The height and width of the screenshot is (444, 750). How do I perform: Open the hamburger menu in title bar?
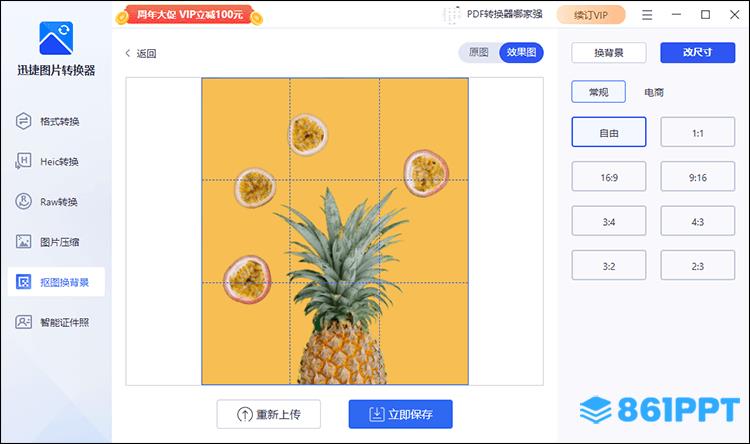647,15
